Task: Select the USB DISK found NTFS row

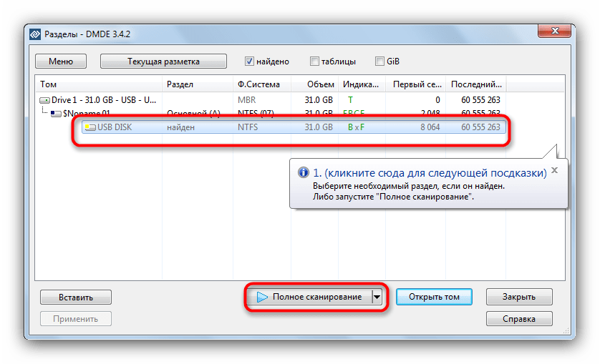Action: click(x=294, y=127)
